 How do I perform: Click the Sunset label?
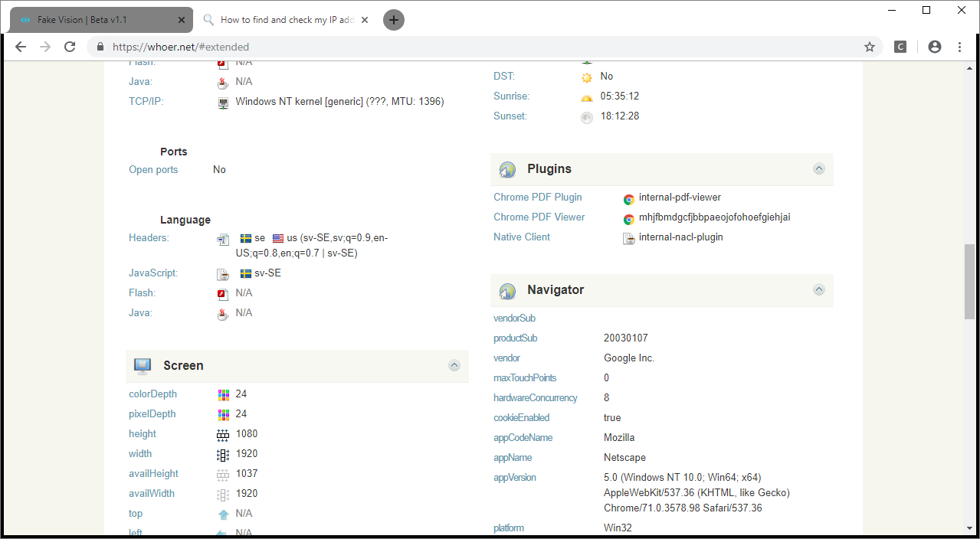coord(511,116)
